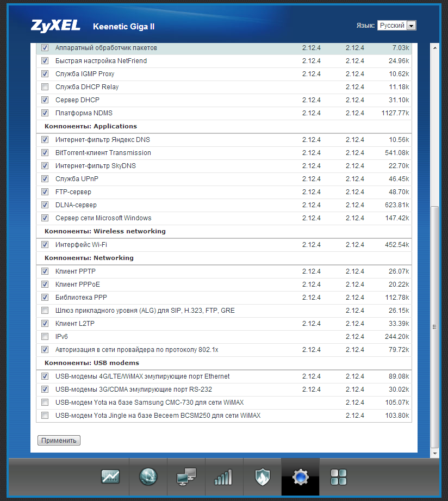Screen dimensions: 448x501
Task: Toggle DLNA-сервер checkbox
Action: 45,205
